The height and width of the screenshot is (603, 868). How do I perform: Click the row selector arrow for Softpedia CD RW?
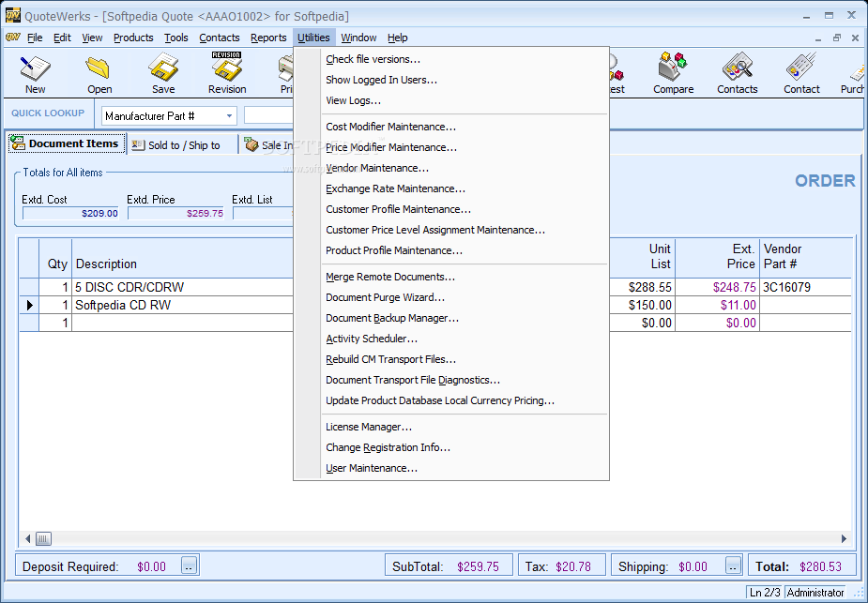click(29, 305)
